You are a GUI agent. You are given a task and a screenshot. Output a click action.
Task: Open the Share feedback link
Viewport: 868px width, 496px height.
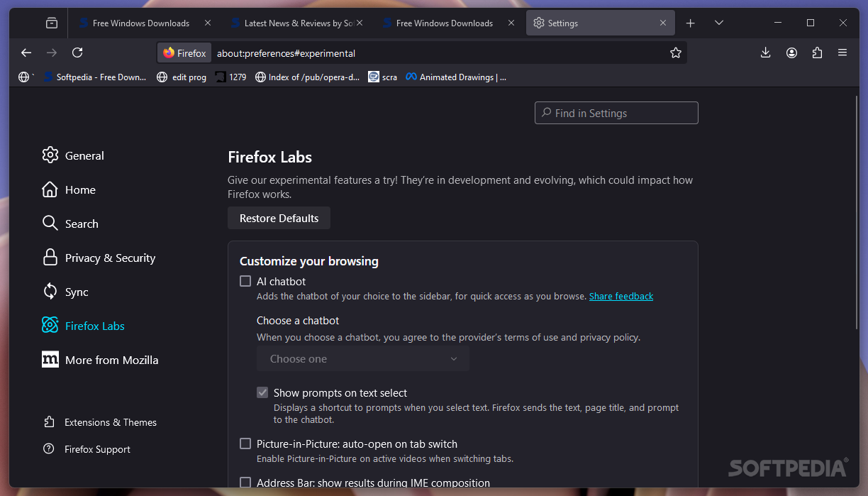621,296
